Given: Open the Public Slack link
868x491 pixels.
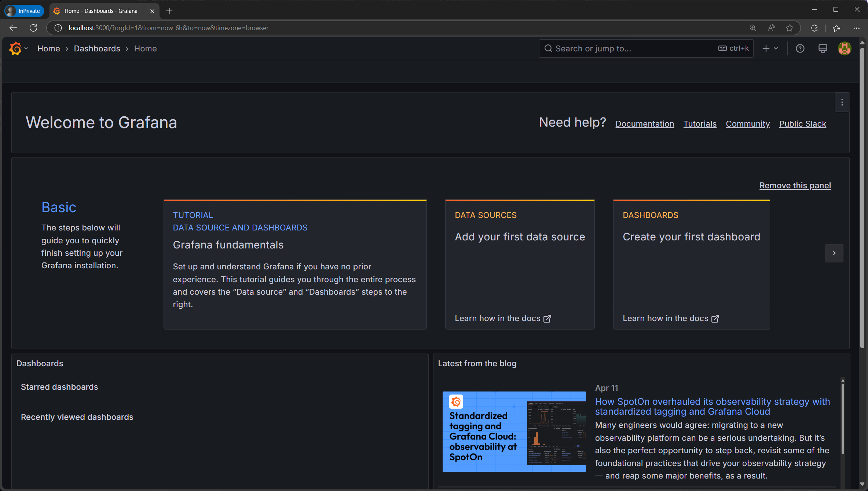Looking at the screenshot, I should (802, 124).
